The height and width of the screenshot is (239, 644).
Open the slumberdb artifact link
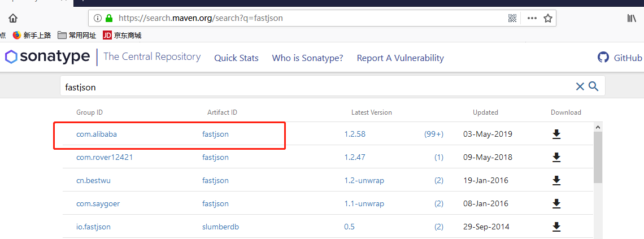221,227
